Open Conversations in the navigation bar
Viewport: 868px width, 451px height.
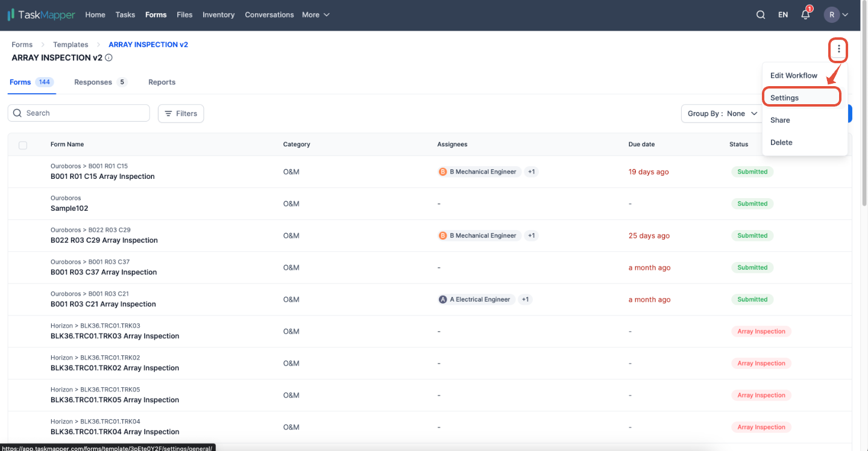(269, 14)
